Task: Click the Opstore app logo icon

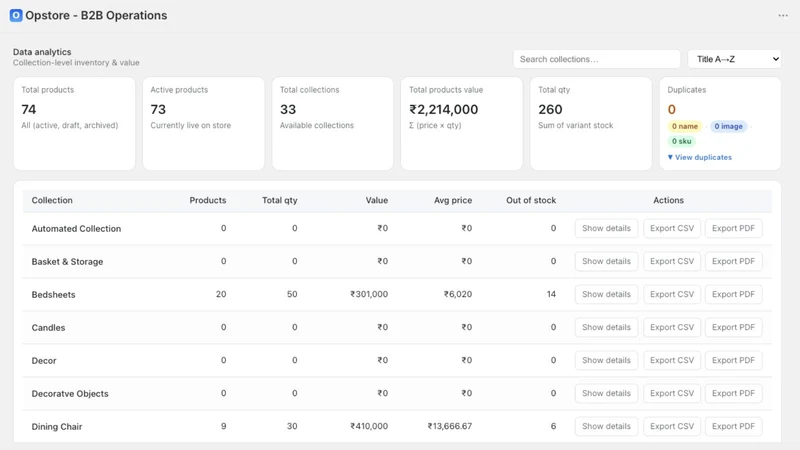Action: (x=16, y=15)
